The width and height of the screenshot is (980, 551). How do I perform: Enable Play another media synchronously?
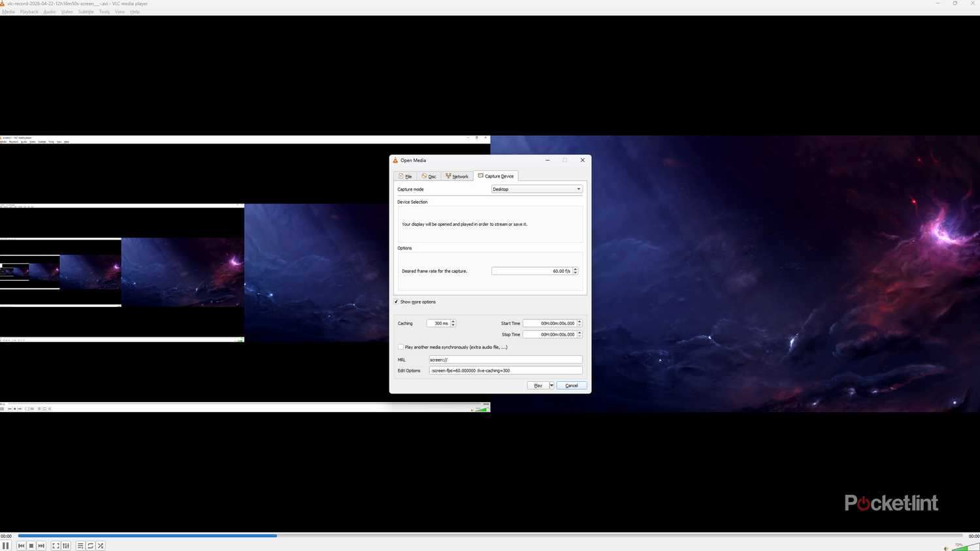400,347
